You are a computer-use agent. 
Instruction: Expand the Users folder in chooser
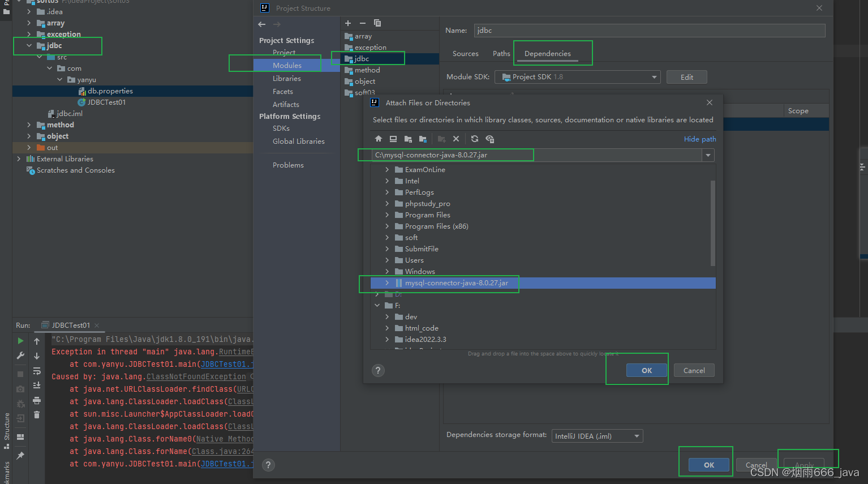click(x=387, y=260)
